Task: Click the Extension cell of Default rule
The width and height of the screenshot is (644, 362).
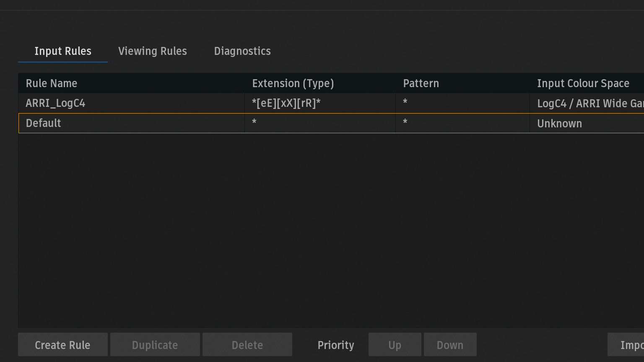Action: point(319,123)
